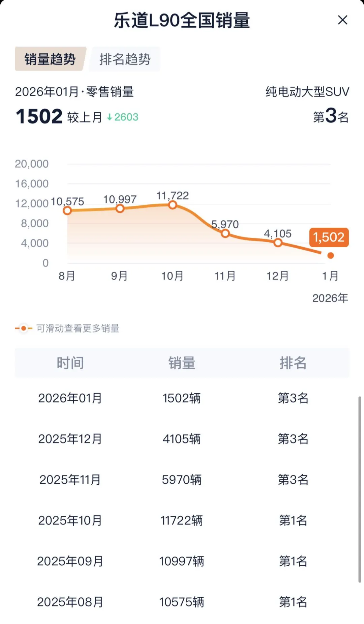Switch to the 排名趋势 tab

125,59
